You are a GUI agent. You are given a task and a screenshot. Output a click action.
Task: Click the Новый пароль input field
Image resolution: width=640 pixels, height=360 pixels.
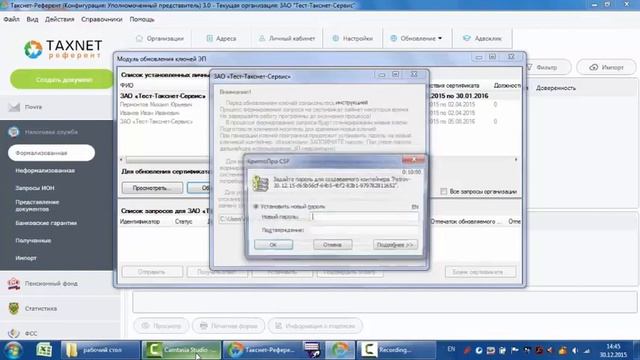point(364,217)
